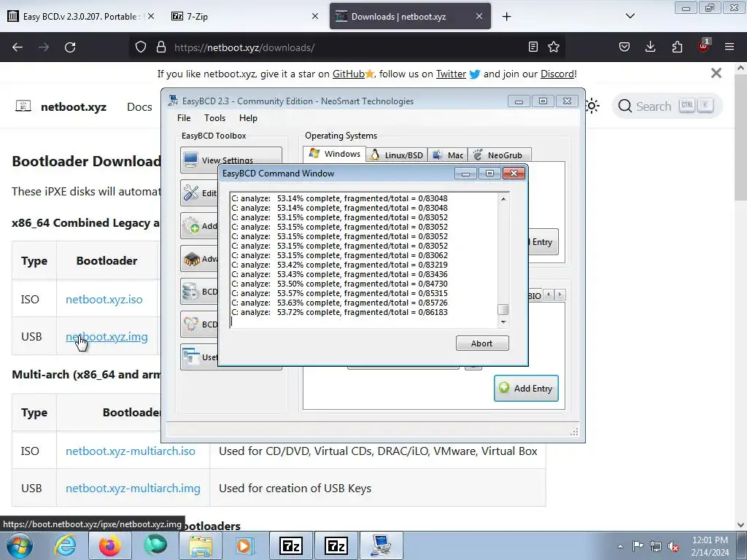The image size is (747, 560).
Task: Switch to the Easy BCD Portable tab
Action: click(82, 16)
